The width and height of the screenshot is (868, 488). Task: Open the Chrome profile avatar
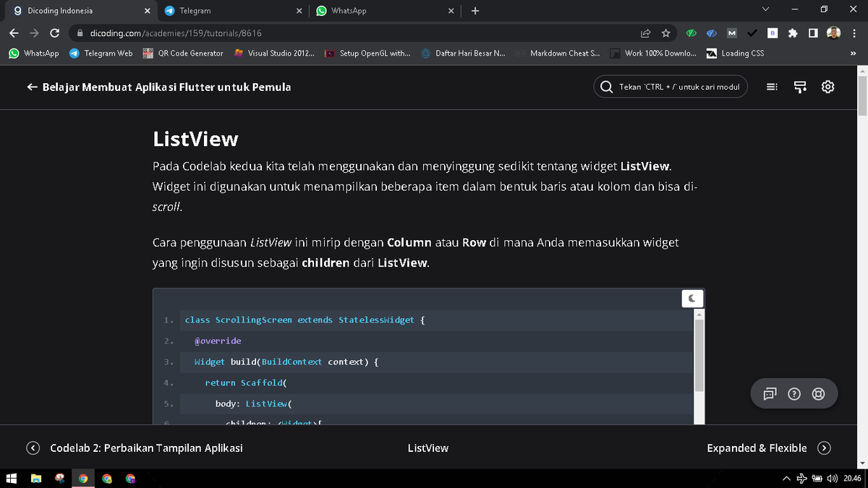(x=834, y=33)
